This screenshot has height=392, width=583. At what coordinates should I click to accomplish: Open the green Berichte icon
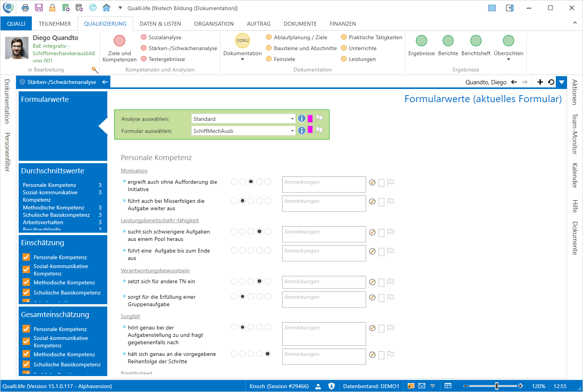click(448, 40)
